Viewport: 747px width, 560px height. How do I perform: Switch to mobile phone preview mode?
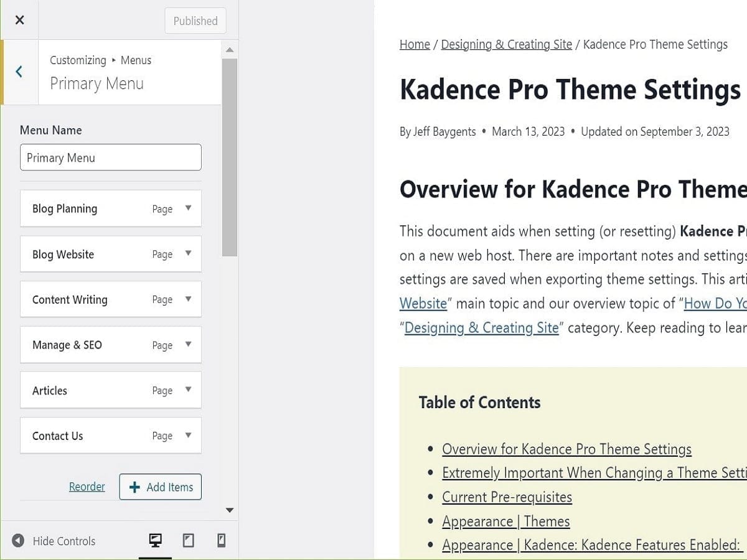[x=221, y=541]
